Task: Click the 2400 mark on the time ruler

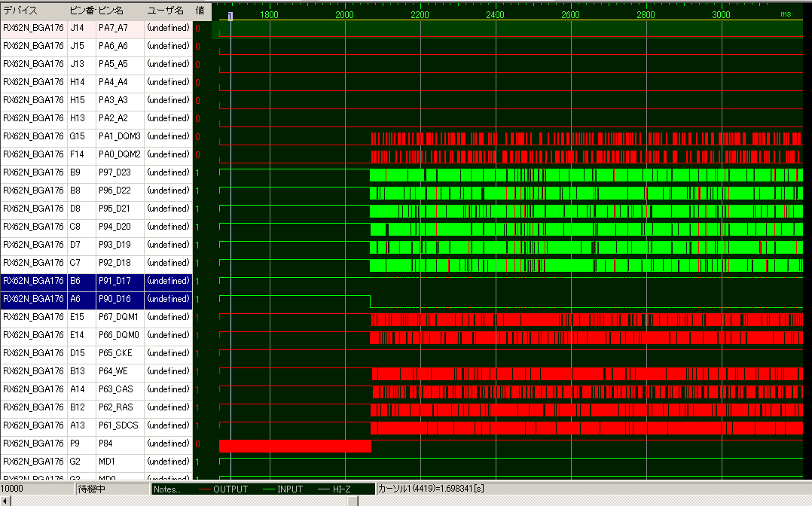Action: pyautogui.click(x=495, y=14)
